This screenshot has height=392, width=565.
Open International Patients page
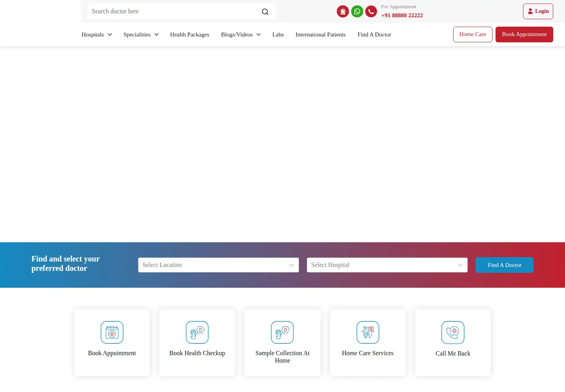point(321,34)
